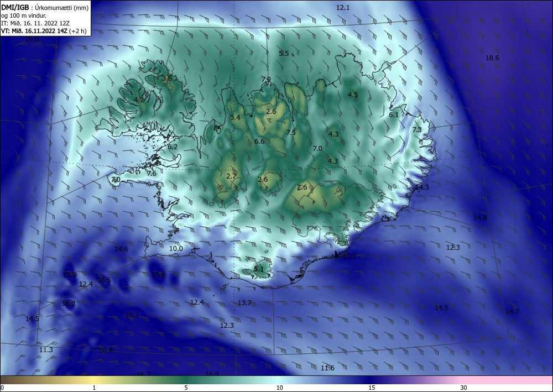Click the 12.1 value at the top of the map
The image size is (553, 392).
[x=343, y=7]
